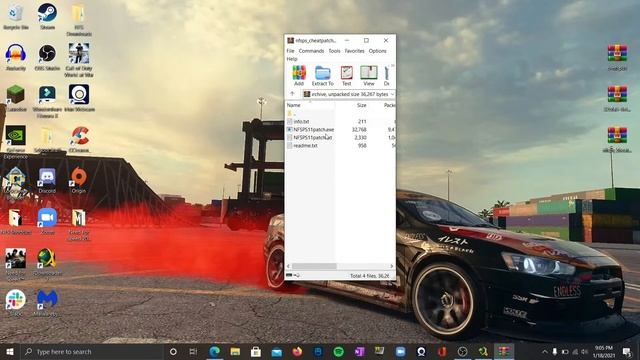Screen dimensions: 640x360
Task: Click the Add toolbar icon in WinRAR
Action: click(299, 76)
